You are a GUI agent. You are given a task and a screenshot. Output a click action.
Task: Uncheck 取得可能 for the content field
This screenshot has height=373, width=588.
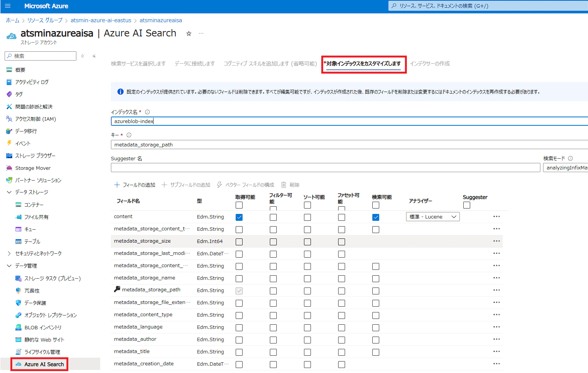(239, 217)
